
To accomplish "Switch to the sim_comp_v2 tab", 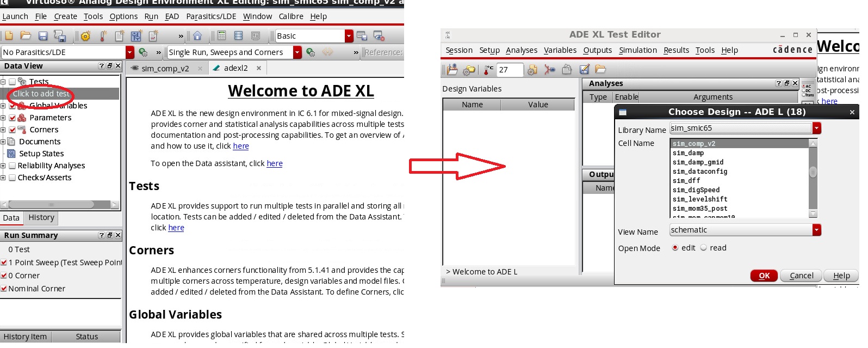I will click(x=165, y=69).
